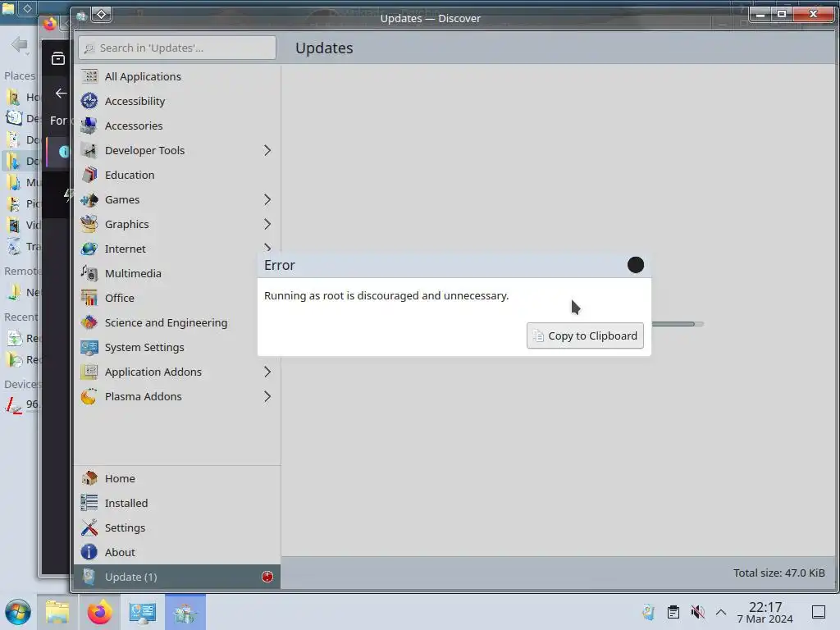
Task: Click the Total size: 47.0 KiB text
Action: point(779,573)
